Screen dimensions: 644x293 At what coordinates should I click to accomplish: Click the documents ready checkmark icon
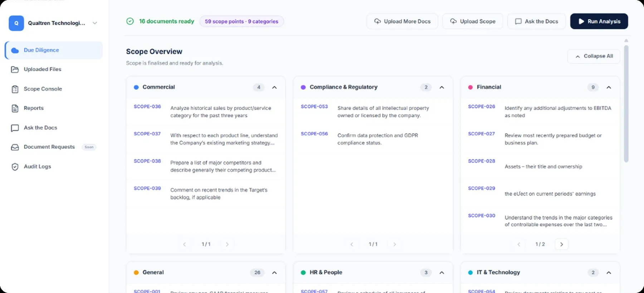coord(130,21)
